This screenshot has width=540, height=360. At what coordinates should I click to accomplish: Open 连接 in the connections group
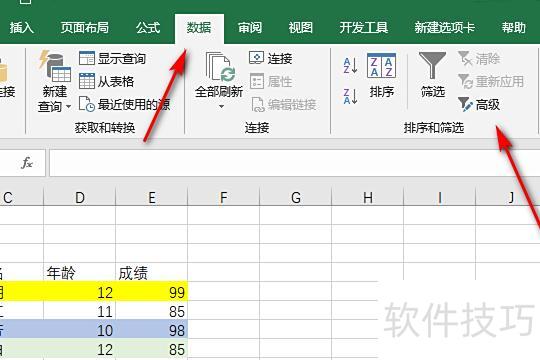click(x=271, y=59)
